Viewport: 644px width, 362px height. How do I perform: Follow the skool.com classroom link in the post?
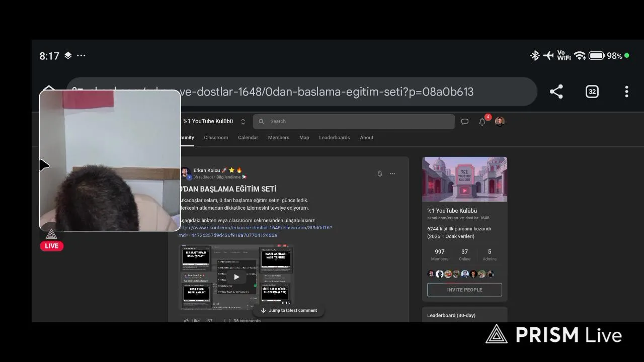[256, 231]
